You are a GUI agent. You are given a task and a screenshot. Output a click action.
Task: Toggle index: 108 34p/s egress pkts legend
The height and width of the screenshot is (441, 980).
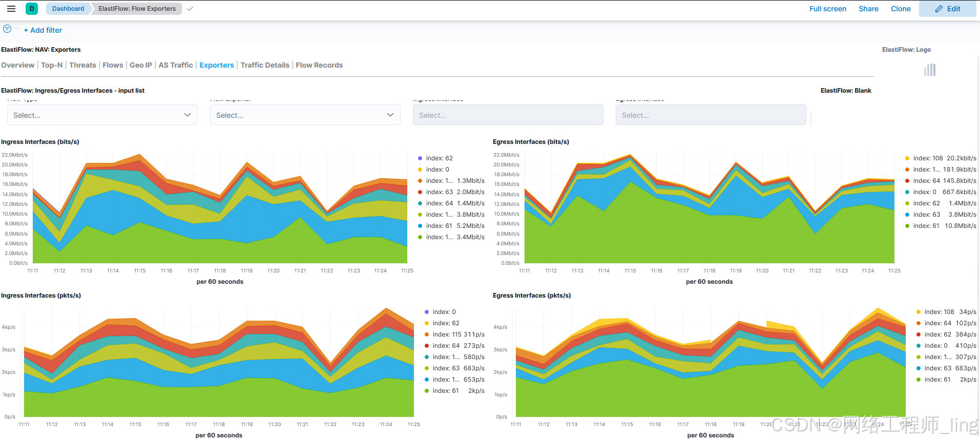click(x=946, y=312)
